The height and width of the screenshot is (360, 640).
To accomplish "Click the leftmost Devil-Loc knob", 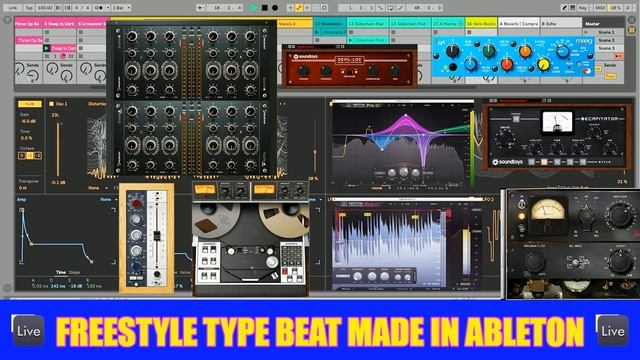I will (303, 71).
